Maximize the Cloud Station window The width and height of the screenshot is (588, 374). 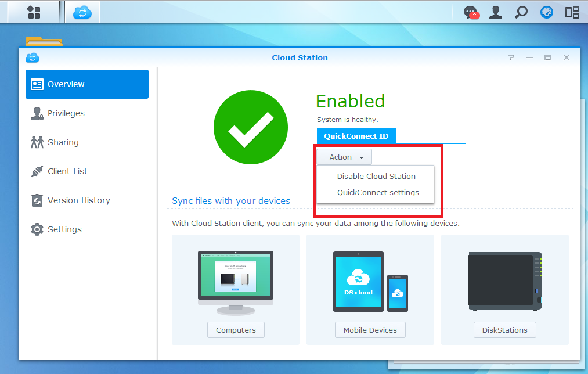[x=548, y=57]
